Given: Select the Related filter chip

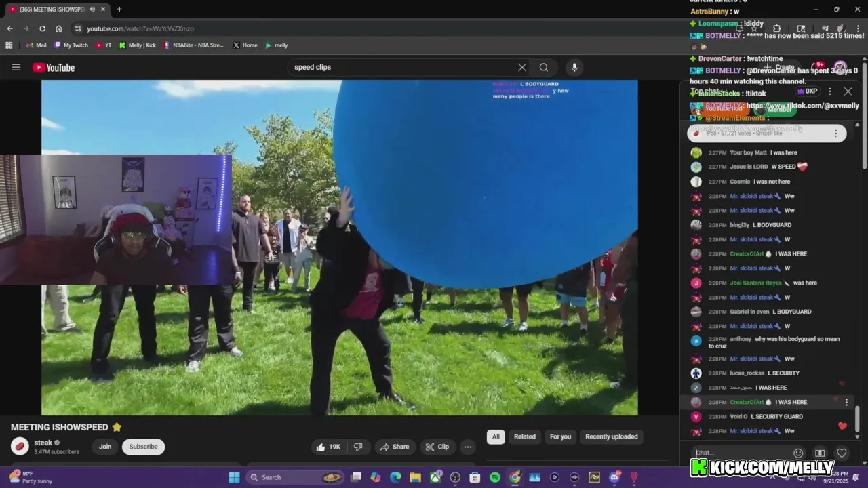Looking at the screenshot, I should (524, 436).
